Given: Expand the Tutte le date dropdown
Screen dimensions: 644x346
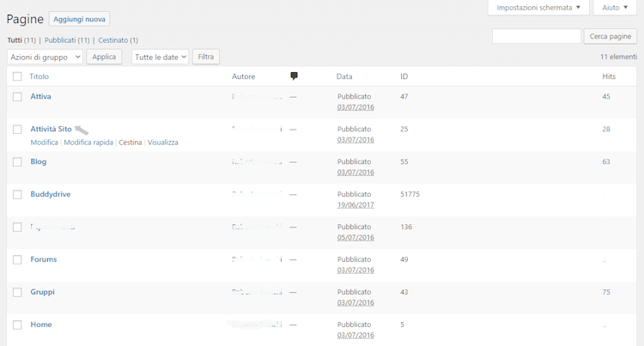Looking at the screenshot, I should coord(160,57).
